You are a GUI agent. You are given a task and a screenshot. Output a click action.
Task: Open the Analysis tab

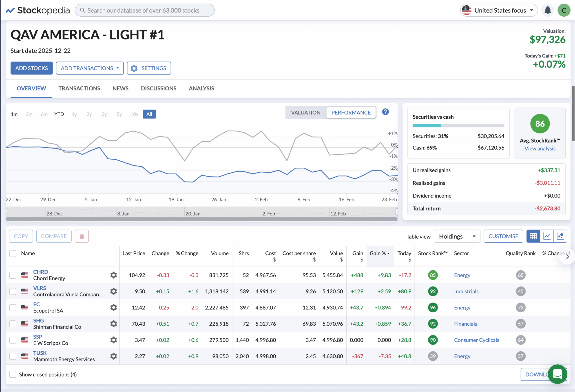point(201,88)
